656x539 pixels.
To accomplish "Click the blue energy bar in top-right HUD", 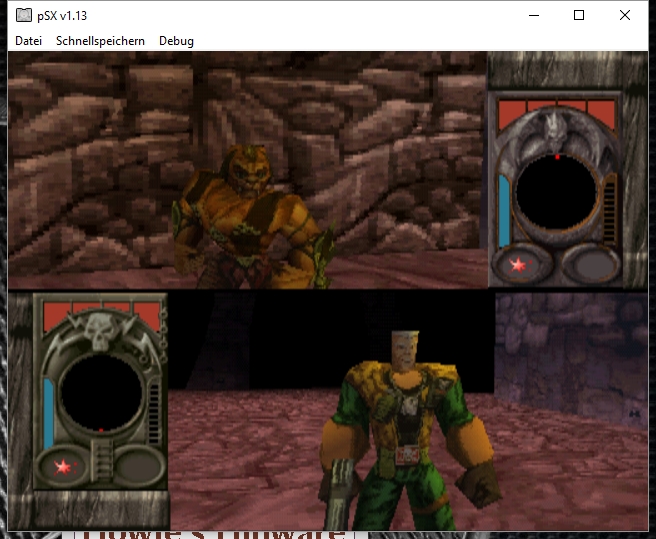I will tap(504, 210).
